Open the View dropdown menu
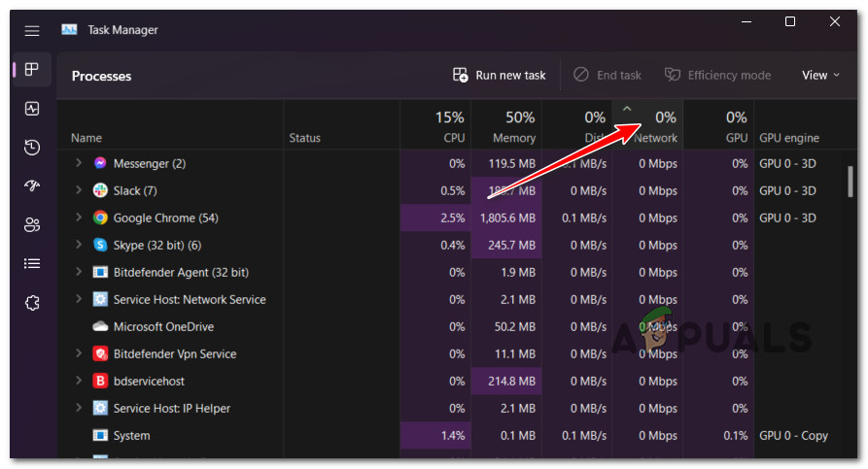868x469 pixels. 820,76
